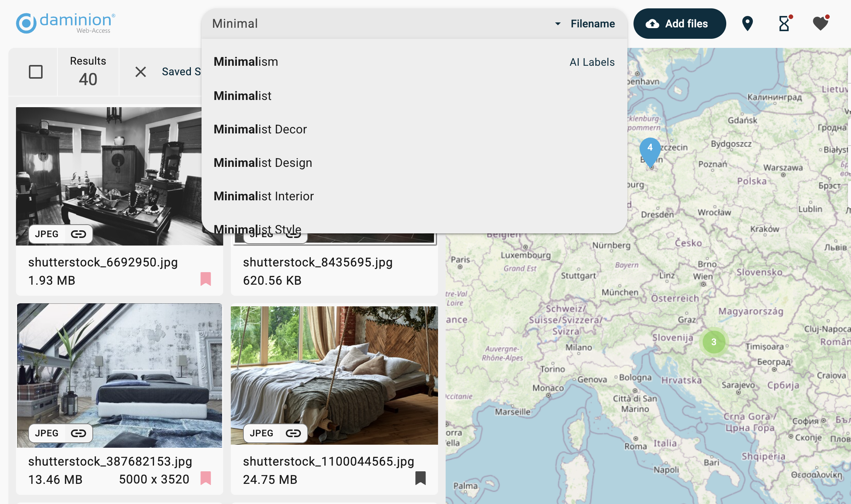This screenshot has height=504, width=851.
Task: Choose Minimalist Interior suggestion
Action: 264,196
